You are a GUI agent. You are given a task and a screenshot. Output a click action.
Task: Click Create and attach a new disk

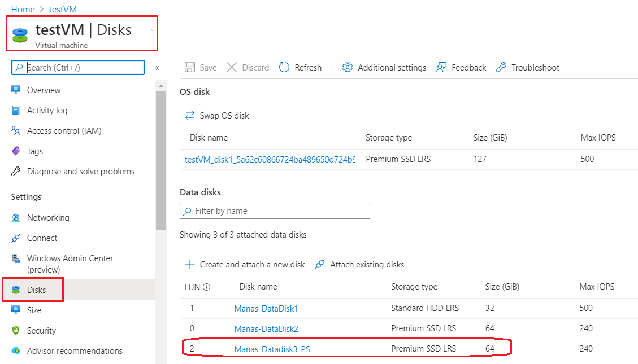(x=252, y=265)
